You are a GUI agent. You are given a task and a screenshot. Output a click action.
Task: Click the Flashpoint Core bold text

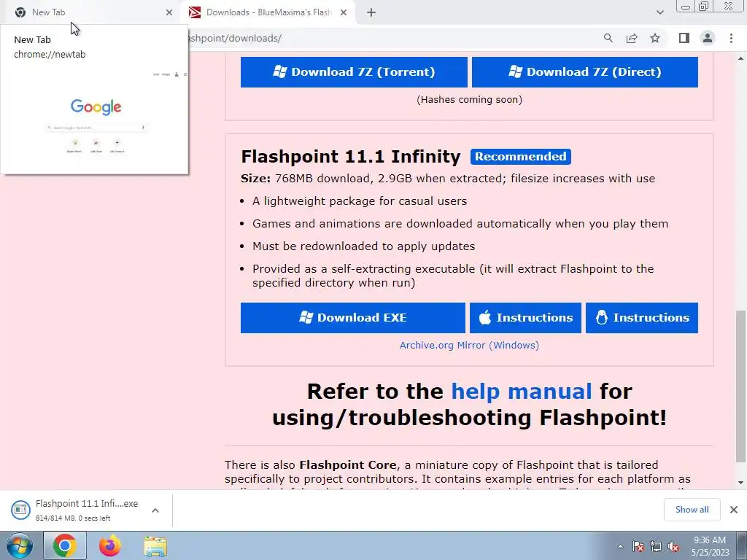point(348,464)
